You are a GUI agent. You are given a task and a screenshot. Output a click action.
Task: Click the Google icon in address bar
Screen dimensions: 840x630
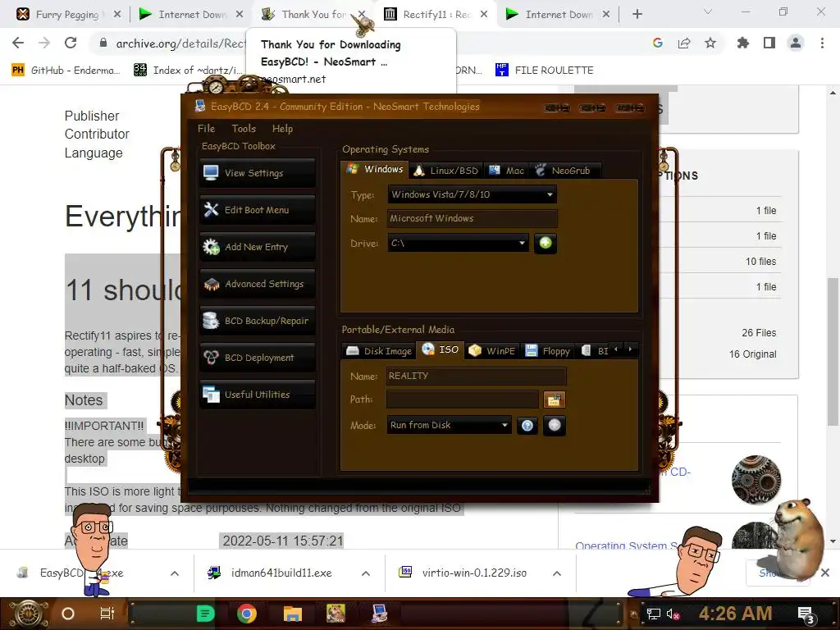[x=658, y=43]
